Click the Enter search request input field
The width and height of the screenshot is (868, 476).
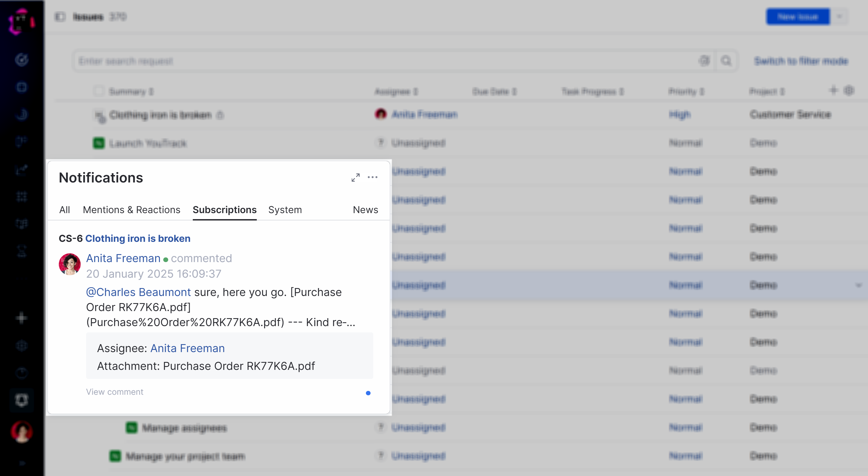pos(371,61)
